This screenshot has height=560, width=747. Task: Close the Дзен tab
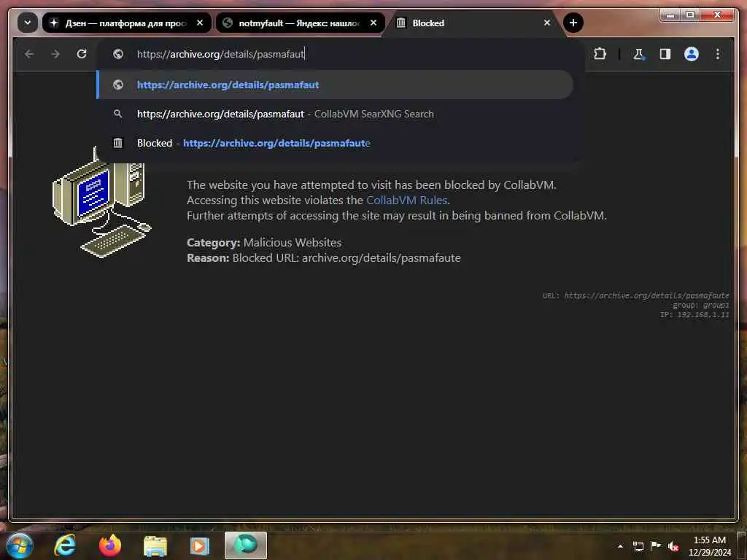click(200, 23)
